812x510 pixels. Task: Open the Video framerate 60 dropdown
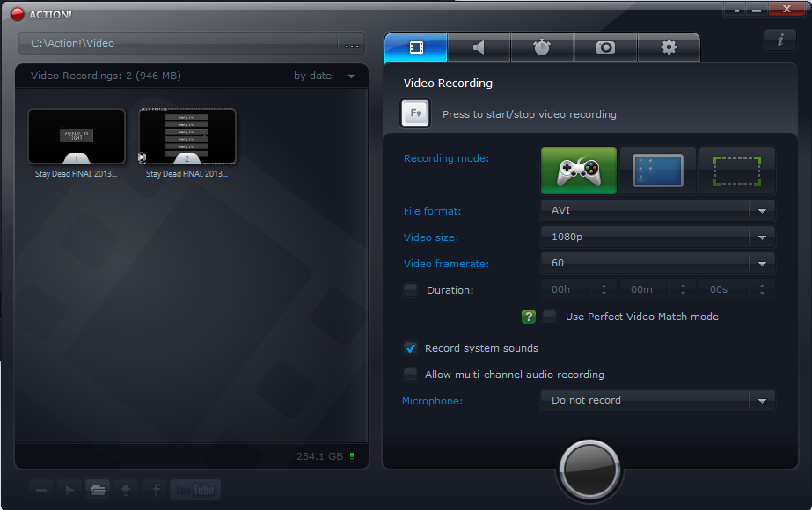(x=658, y=264)
